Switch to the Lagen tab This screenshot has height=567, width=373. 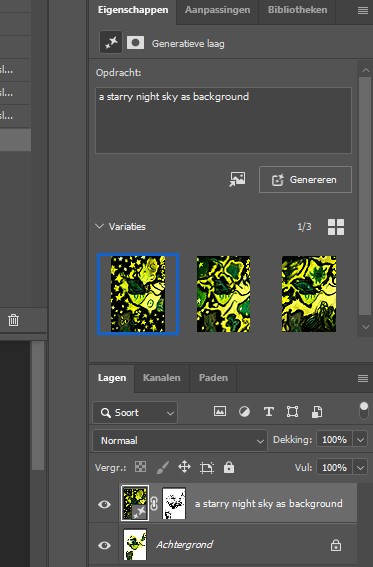pos(112,378)
